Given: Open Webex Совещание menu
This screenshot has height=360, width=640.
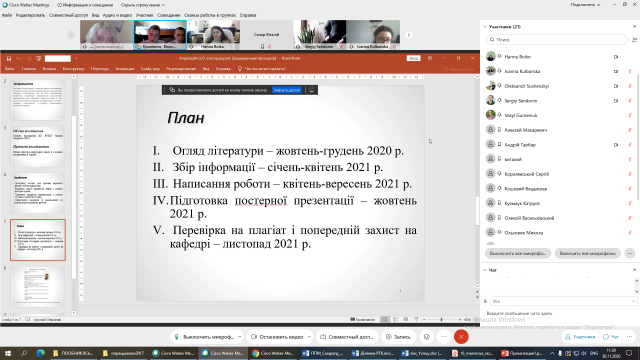Looking at the screenshot, I should click(169, 15).
